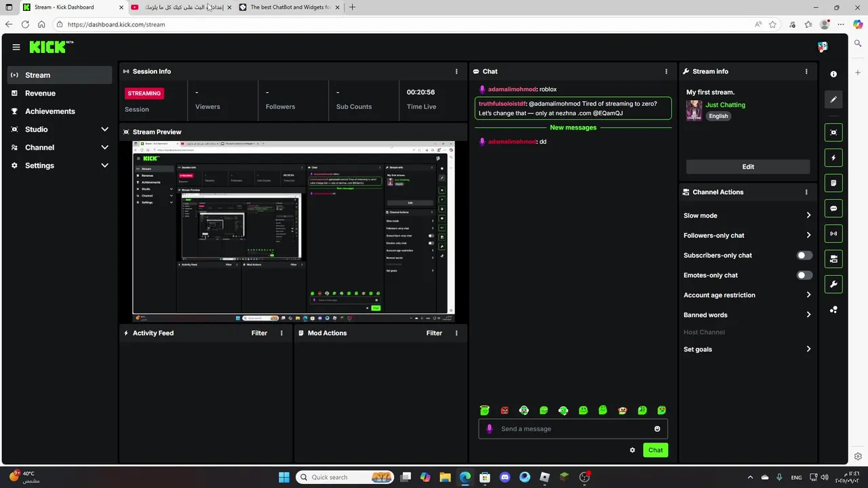Screen dimensions: 868x488
Task: Toggle the chat bubble widget in right sidebar
Action: pos(833,209)
